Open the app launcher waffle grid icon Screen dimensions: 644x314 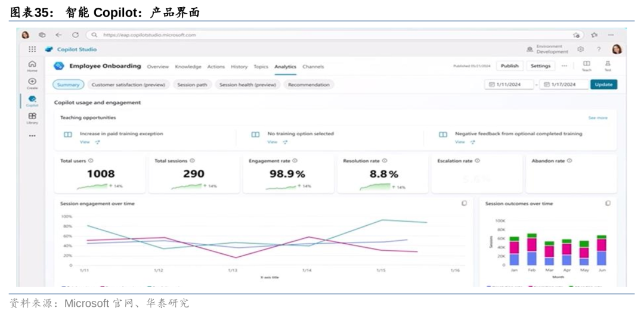coord(32,49)
